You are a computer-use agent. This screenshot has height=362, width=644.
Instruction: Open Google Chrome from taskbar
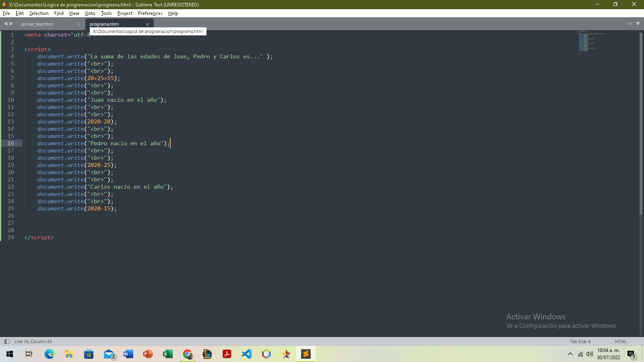tap(188, 354)
